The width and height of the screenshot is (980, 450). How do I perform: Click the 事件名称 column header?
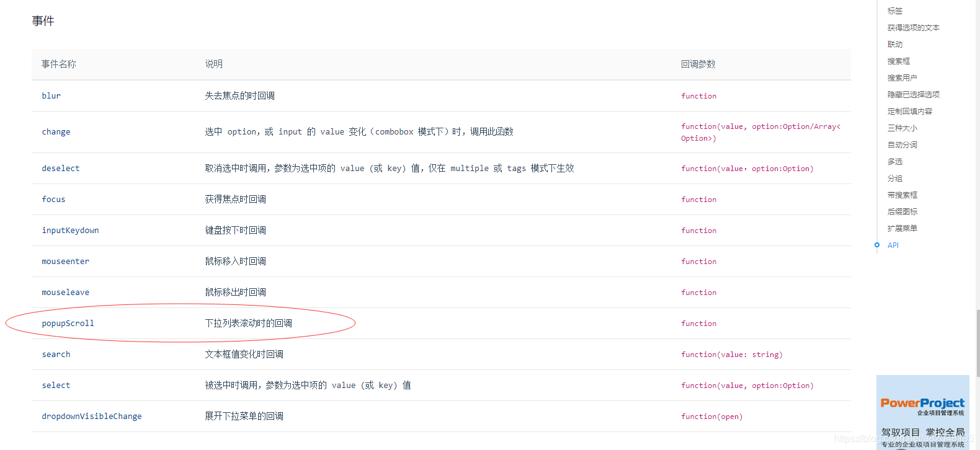[x=59, y=64]
